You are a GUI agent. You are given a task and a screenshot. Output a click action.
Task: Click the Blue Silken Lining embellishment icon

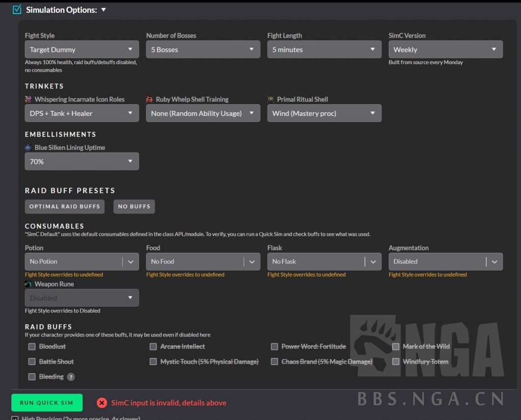(x=28, y=147)
